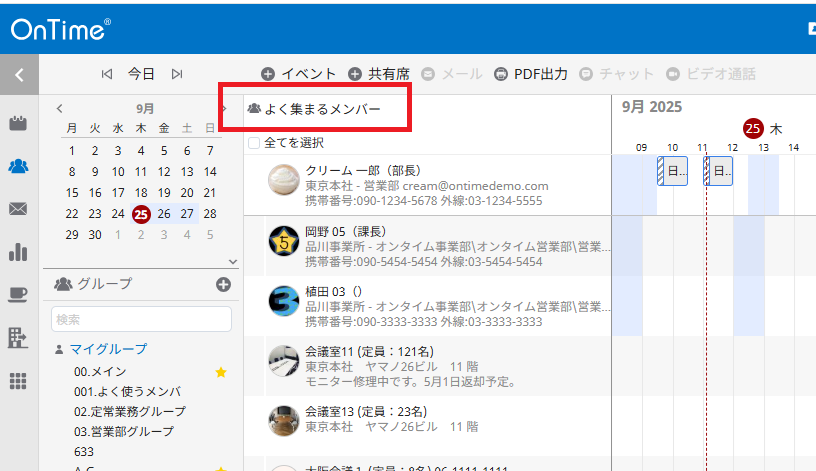Go to previous month in mini calendar

59,108
